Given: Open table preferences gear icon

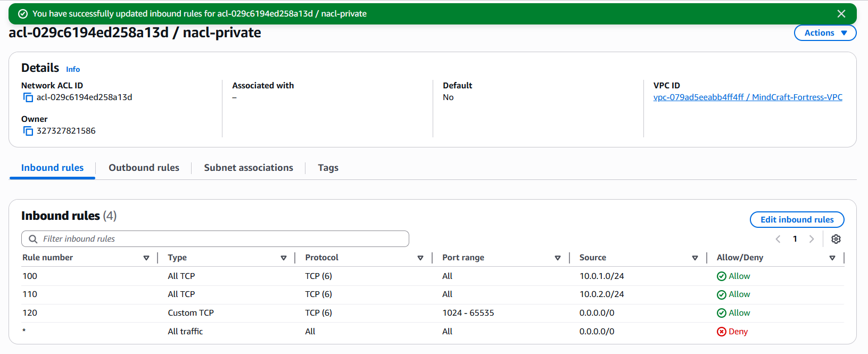Looking at the screenshot, I should point(836,239).
